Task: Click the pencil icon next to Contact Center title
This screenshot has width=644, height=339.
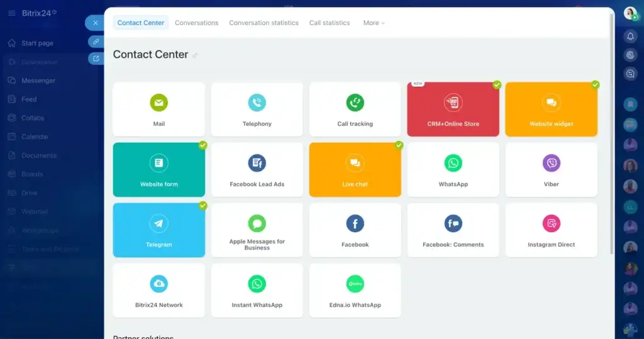Action: coord(195,55)
